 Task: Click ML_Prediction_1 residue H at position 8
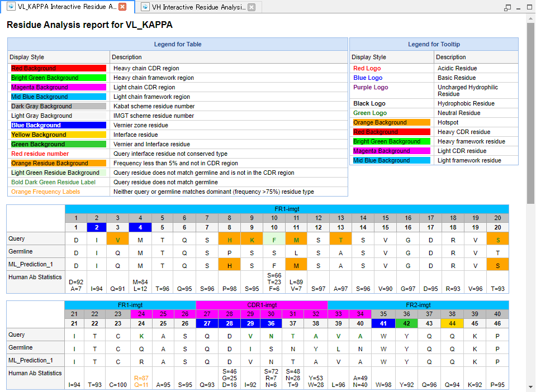point(229,264)
